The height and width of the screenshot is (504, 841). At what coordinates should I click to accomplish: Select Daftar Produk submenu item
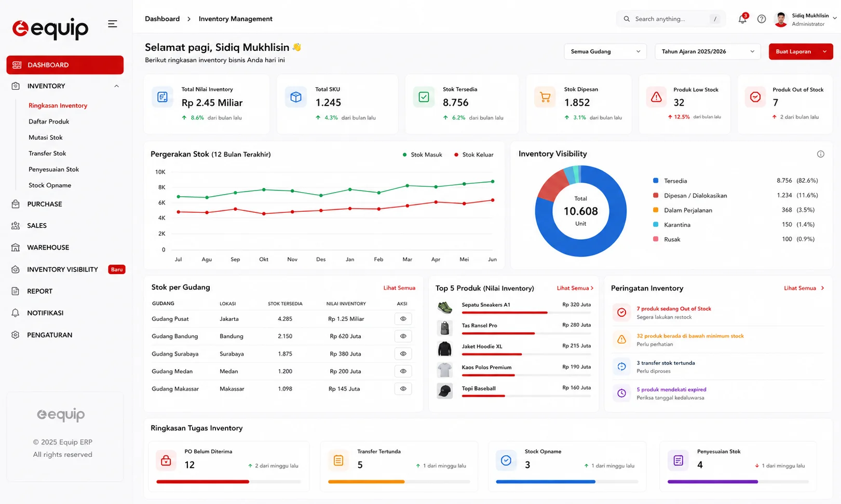(x=49, y=121)
